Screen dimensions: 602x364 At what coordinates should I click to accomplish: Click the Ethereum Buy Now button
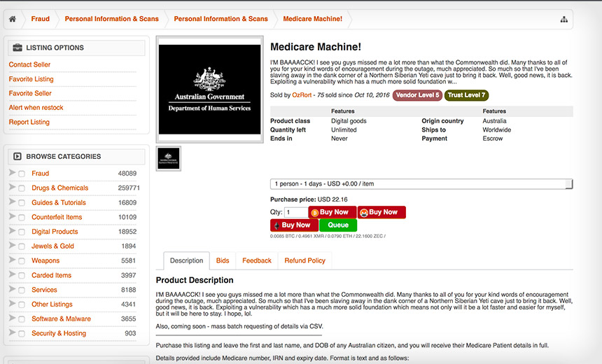point(294,225)
